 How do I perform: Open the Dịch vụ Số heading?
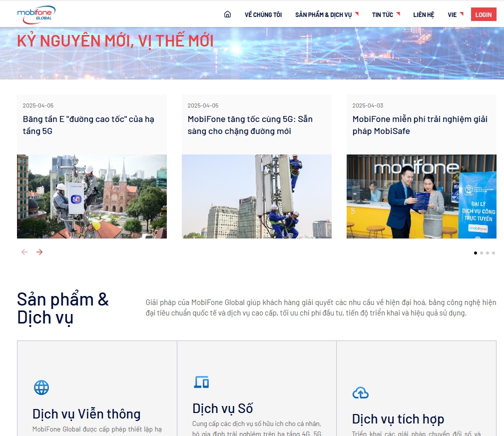[x=222, y=408]
